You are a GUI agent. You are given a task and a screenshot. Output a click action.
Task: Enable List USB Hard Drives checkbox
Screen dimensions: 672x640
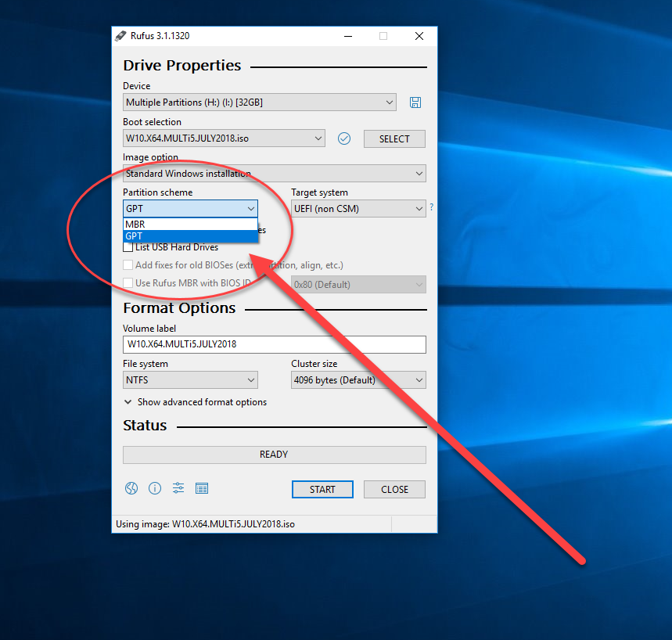point(128,247)
